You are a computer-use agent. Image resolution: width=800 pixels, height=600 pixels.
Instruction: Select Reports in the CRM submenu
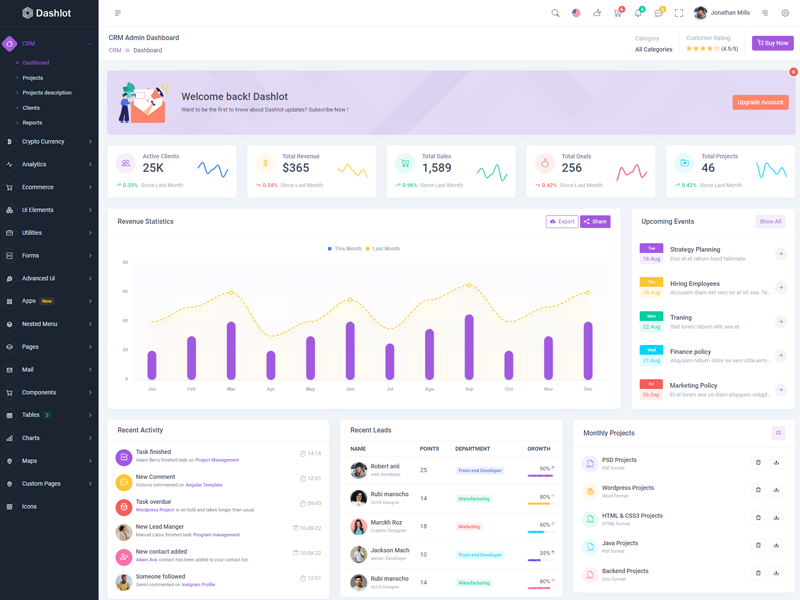(x=32, y=123)
